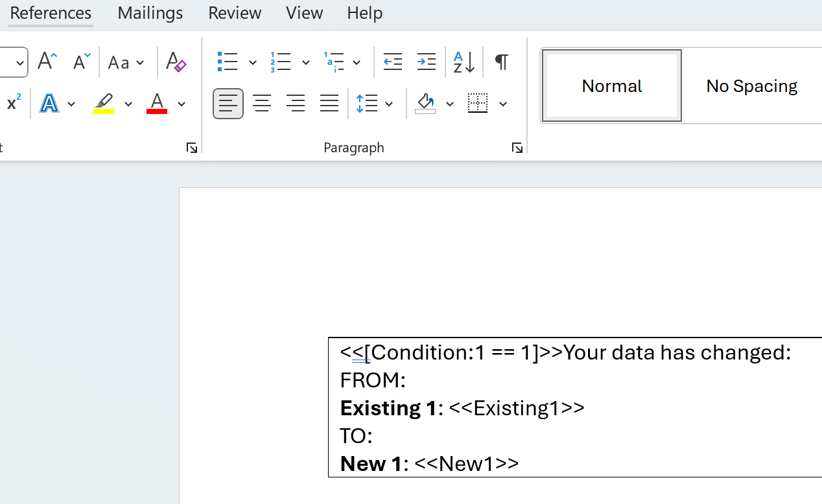Viewport: 822px width, 504px height.
Task: Toggle Center paragraph alignment
Action: tap(262, 104)
